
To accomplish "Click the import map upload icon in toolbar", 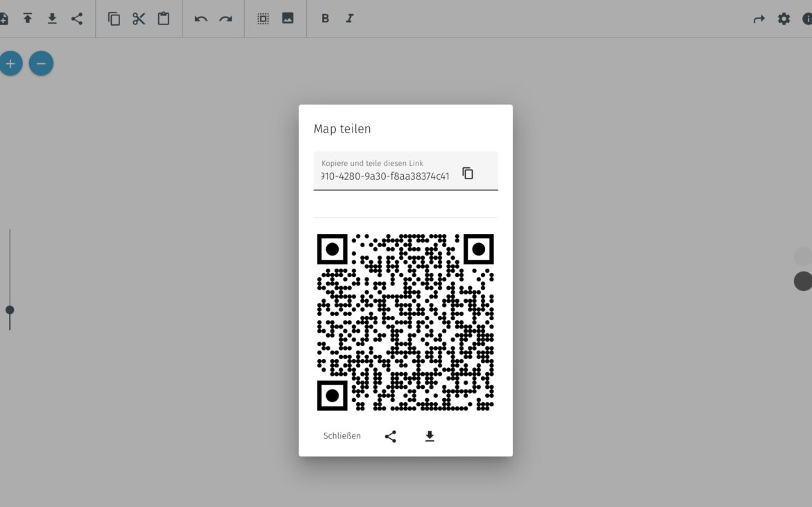I will [28, 19].
